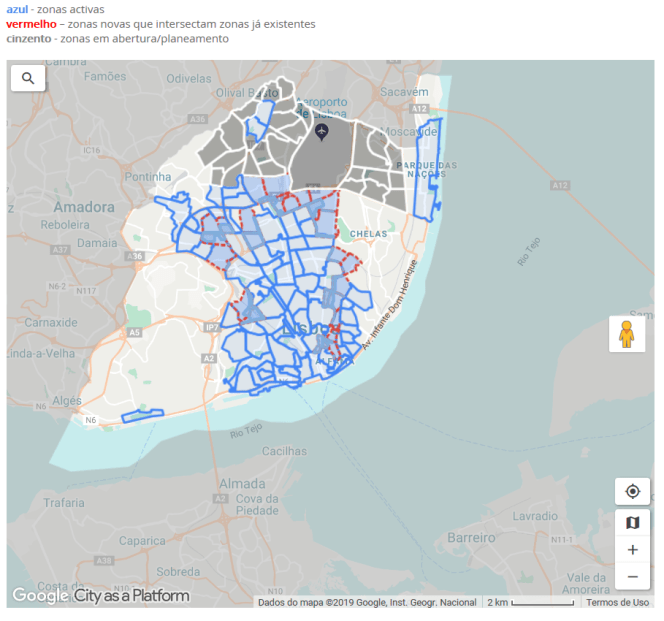The height and width of the screenshot is (621, 664).
Task: Click the 2 km scale bar
Action: pyautogui.click(x=530, y=603)
